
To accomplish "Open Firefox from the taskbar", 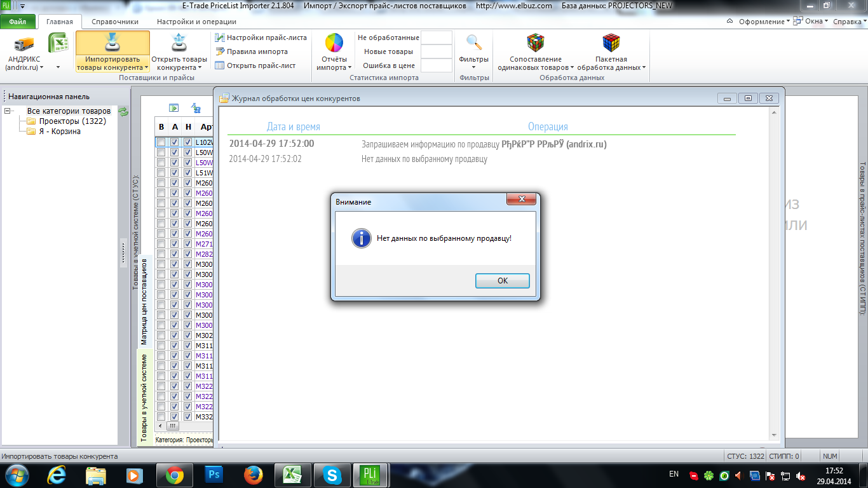I will 253,474.
